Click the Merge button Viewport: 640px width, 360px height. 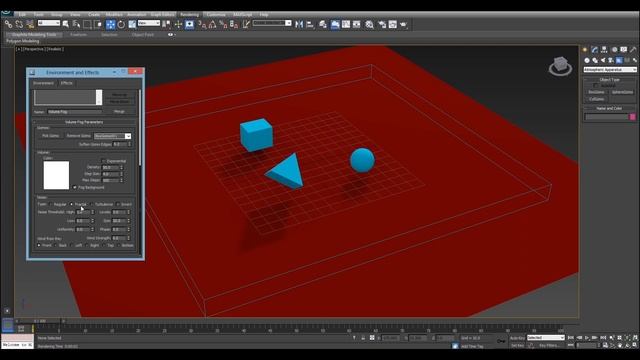point(119,111)
